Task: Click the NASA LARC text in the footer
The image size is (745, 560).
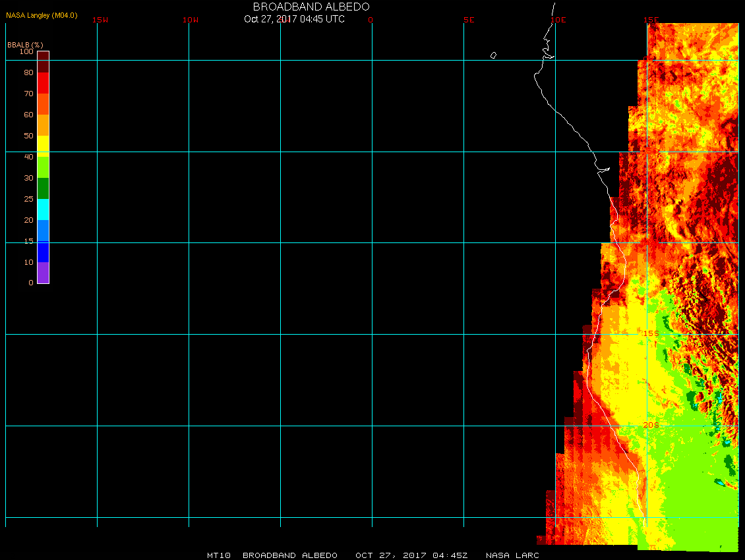Action: (x=512, y=555)
